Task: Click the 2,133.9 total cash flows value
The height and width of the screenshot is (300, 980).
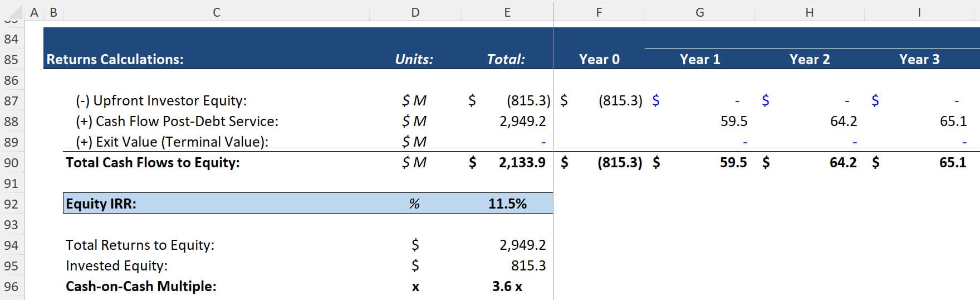Action: coord(522,163)
